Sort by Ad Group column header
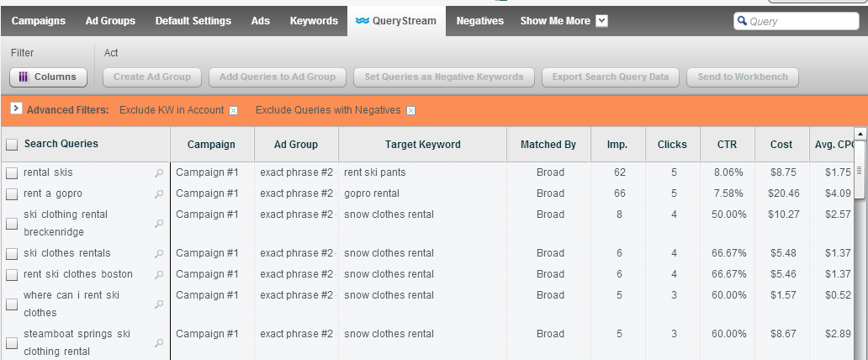Viewport: 868px width, 360px height. tap(296, 145)
